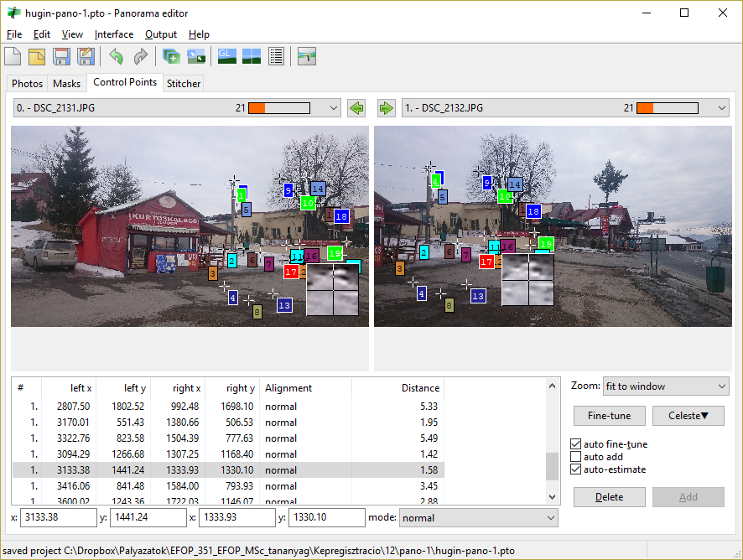Screen dimensions: 743x560
Task: Disable the auto fine-tune checkbox
Action: (x=575, y=444)
